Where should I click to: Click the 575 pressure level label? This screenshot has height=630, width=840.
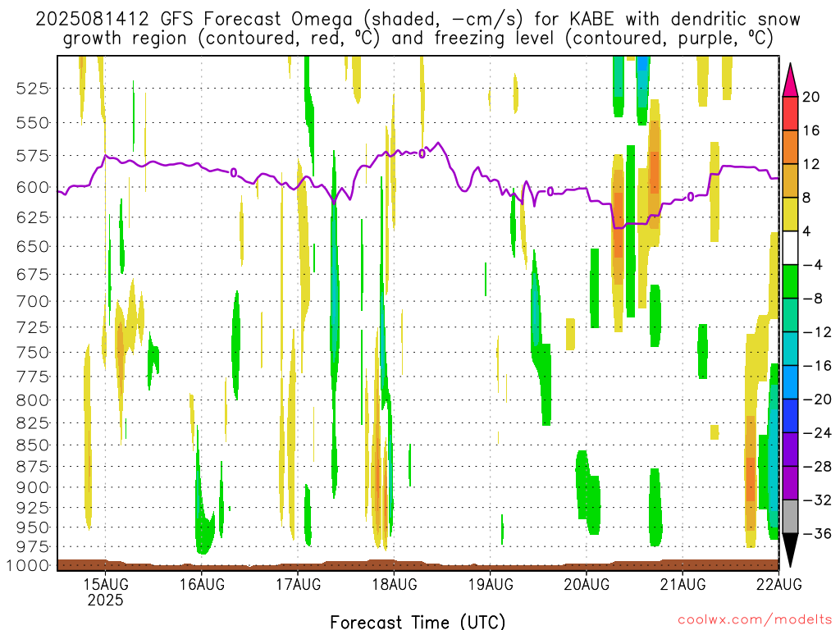pos(33,156)
